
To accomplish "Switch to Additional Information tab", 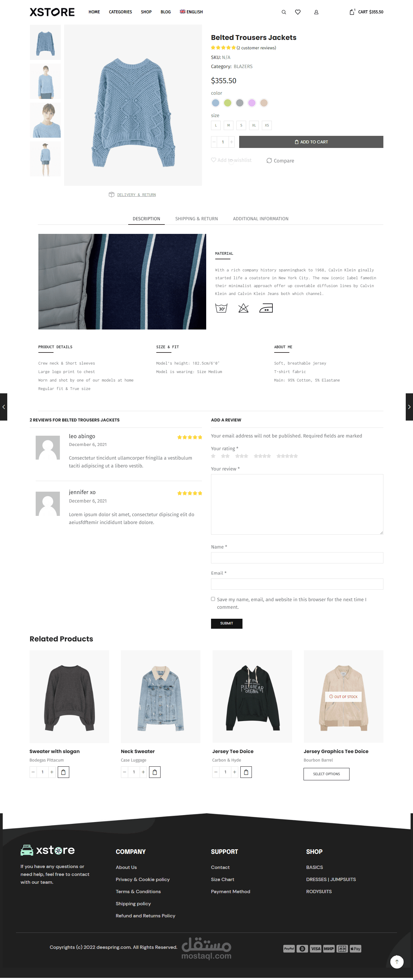I will click(261, 219).
